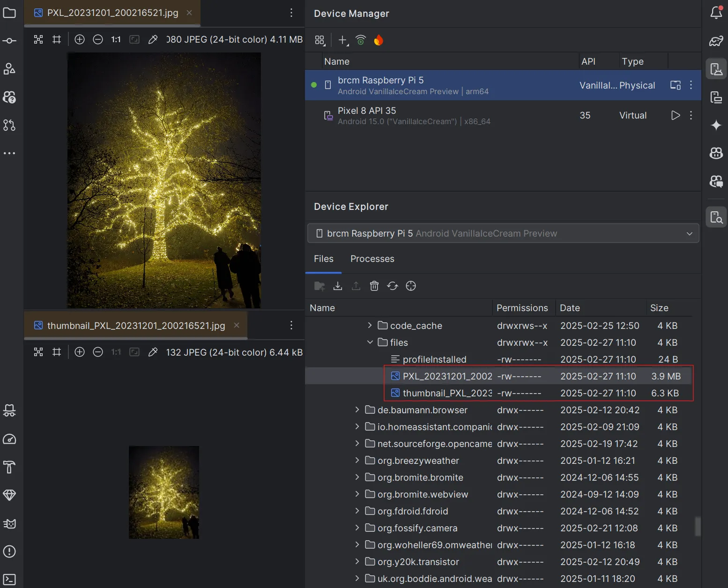
Task: Expand the org.y20k.transistor folder
Action: pyautogui.click(x=357, y=561)
